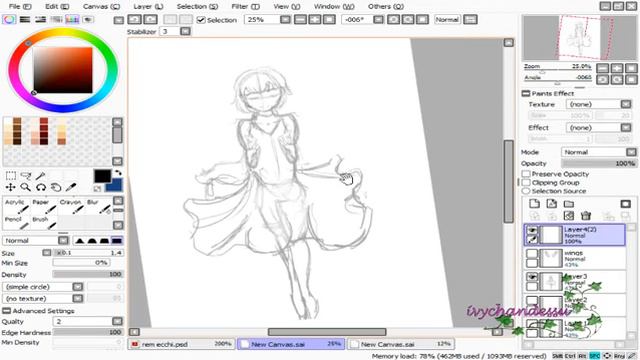Image resolution: width=640 pixels, height=360 pixels.
Task: Open the Stabilizer value dropdown
Action: [x=185, y=31]
